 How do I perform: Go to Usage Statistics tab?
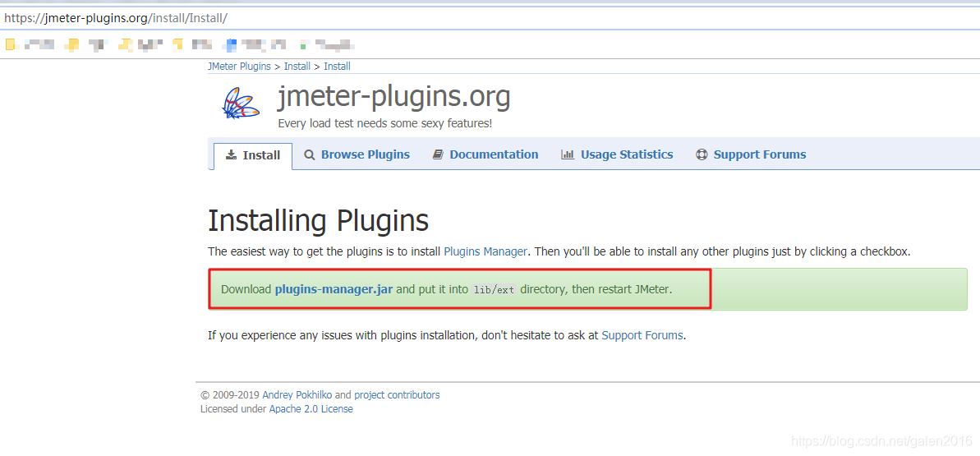(618, 154)
